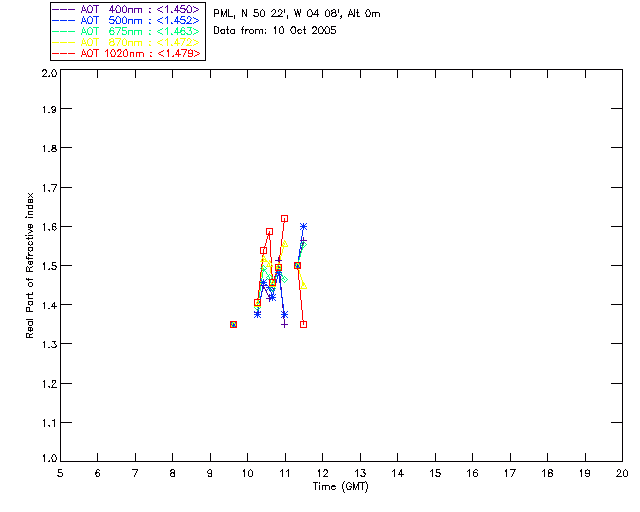640x512 pixels.
Task: Click the 1.1 y-axis tick label
Action: click(x=49, y=423)
